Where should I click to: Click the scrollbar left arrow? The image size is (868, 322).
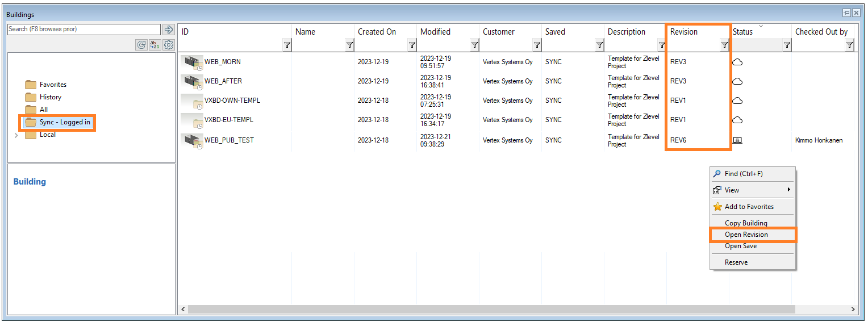[183, 310]
